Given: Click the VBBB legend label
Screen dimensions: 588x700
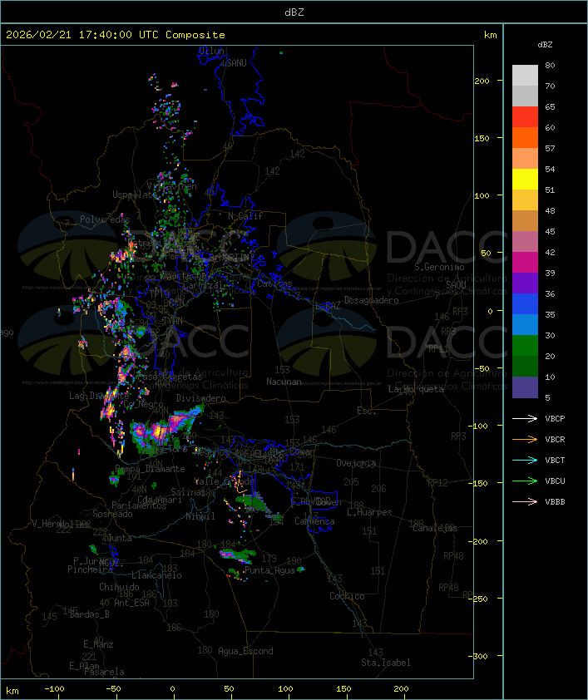Looking at the screenshot, I should 555,502.
